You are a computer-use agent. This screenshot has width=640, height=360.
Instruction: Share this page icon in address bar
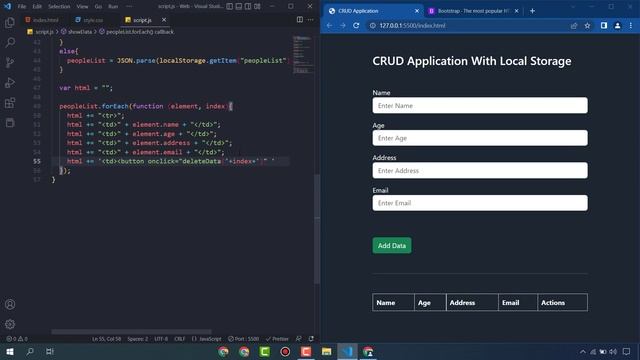[x=574, y=25]
